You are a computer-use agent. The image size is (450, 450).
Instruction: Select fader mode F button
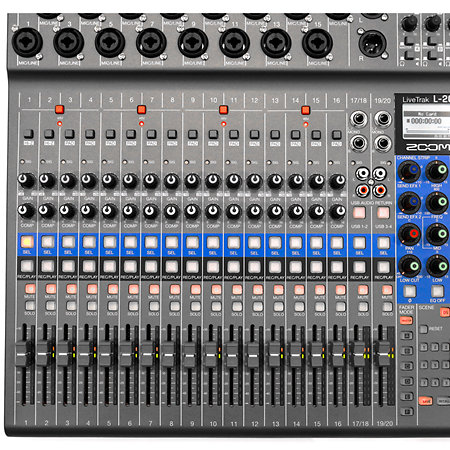(407, 412)
